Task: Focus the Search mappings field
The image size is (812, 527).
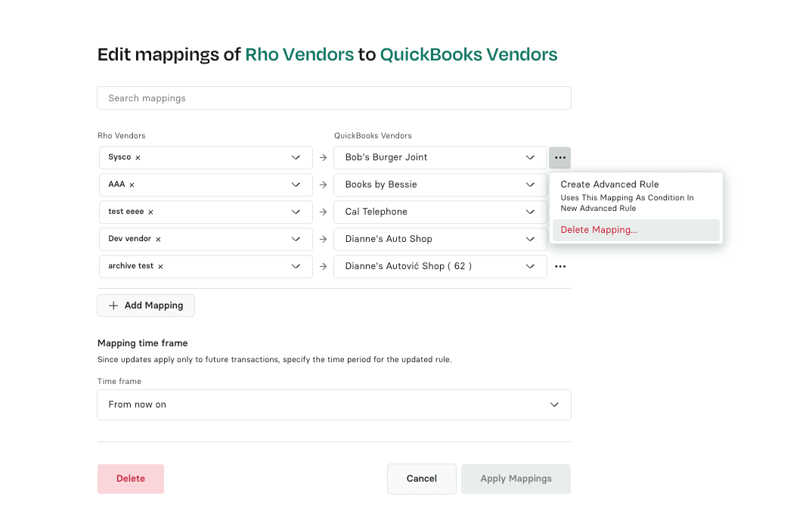Action: tap(333, 98)
